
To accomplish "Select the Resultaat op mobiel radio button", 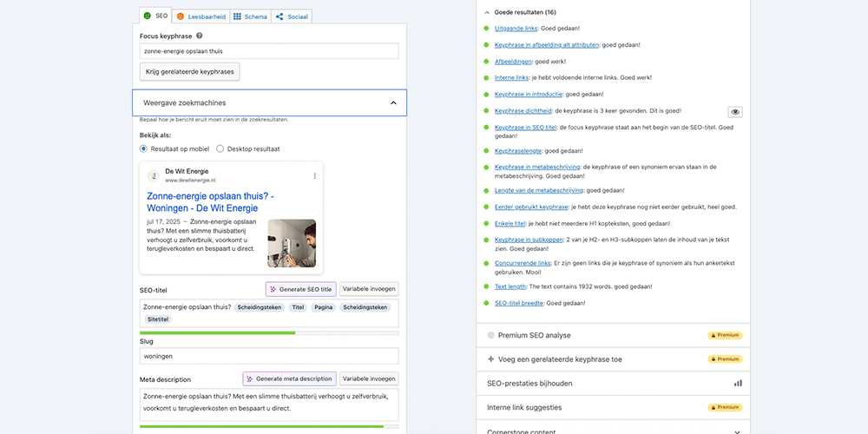I will click(144, 148).
